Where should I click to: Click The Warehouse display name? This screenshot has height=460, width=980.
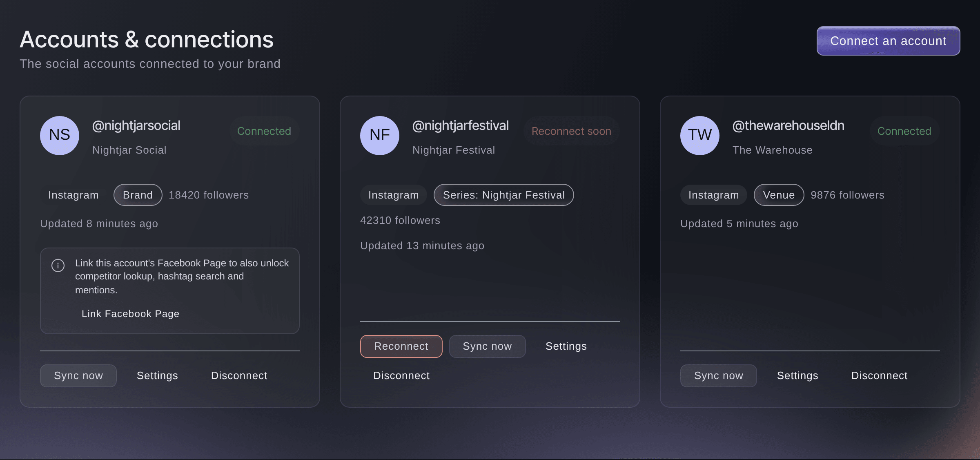[773, 150]
